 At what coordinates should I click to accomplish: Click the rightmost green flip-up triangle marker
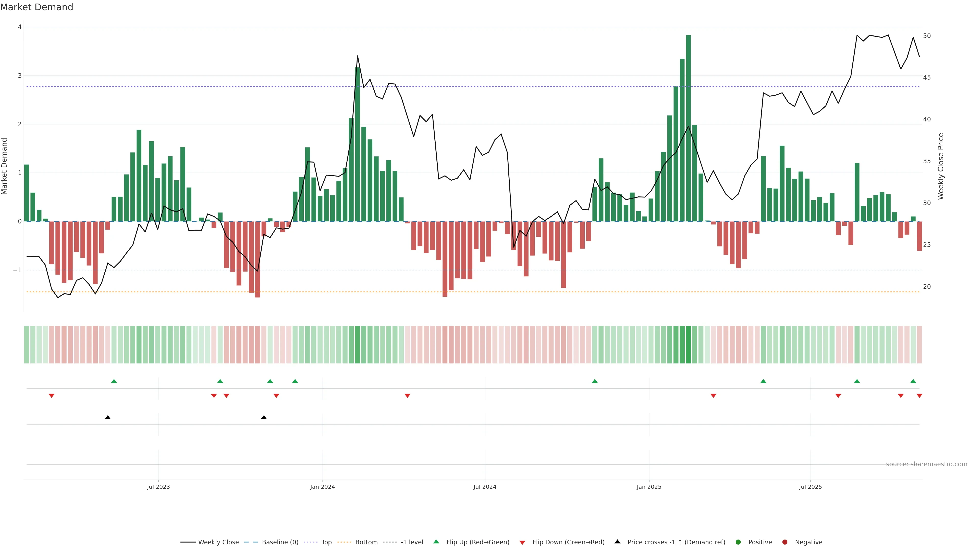pos(913,381)
